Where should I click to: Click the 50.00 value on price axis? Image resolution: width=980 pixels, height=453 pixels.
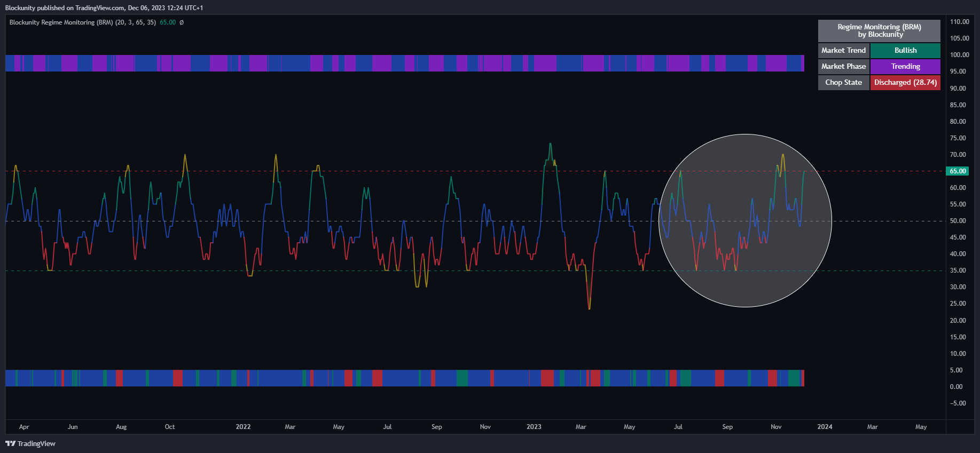click(x=958, y=221)
